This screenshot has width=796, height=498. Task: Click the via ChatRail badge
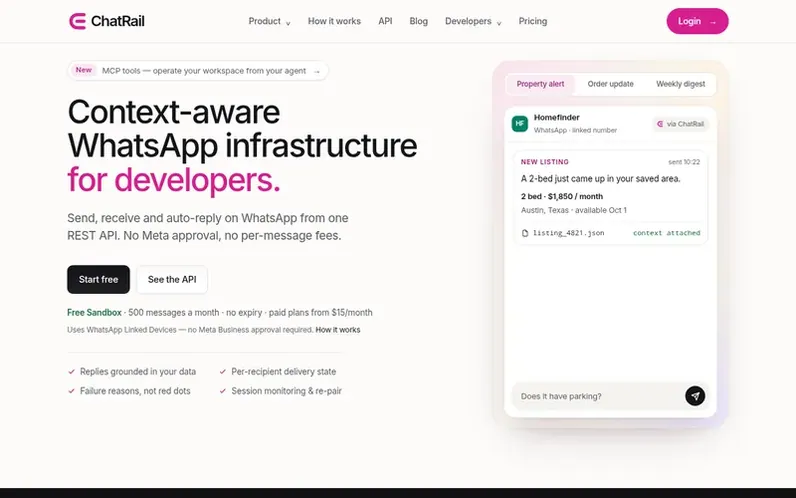point(680,124)
